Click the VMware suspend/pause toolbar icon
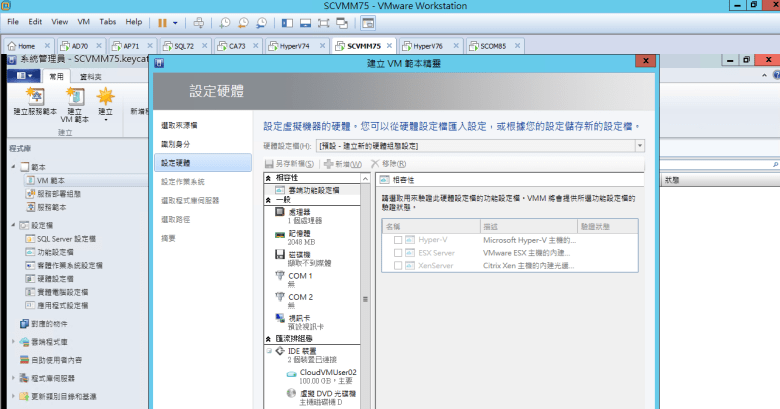780x409 pixels. (164, 21)
